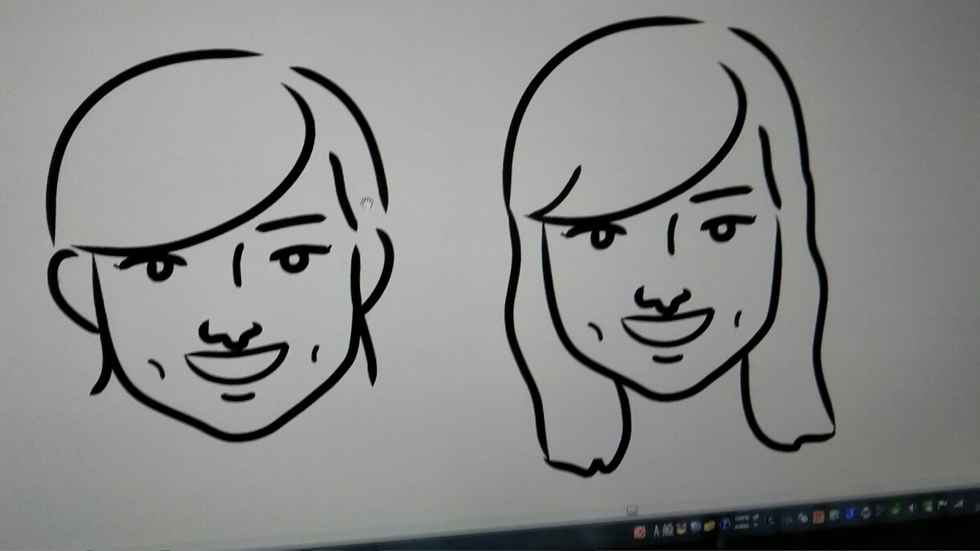Screen dimensions: 980x551
Task: Toggle the A般 IME input mode indicator
Action: [x=664, y=530]
